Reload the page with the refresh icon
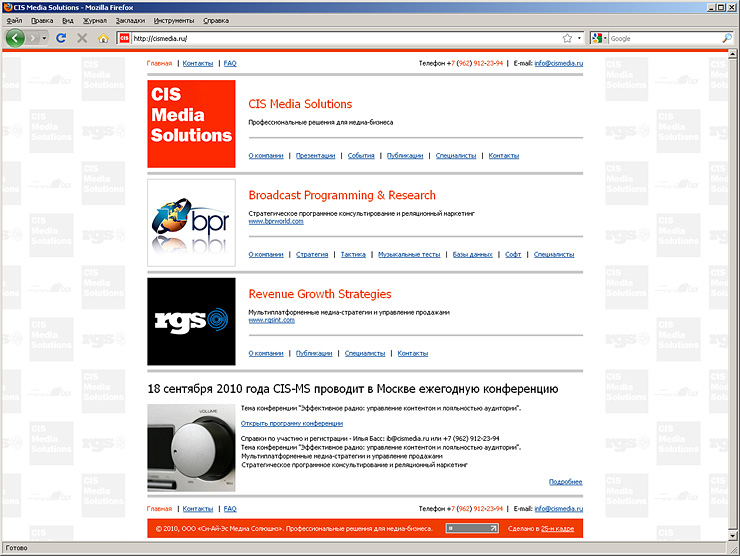This screenshot has height=556, width=740. coord(61,38)
